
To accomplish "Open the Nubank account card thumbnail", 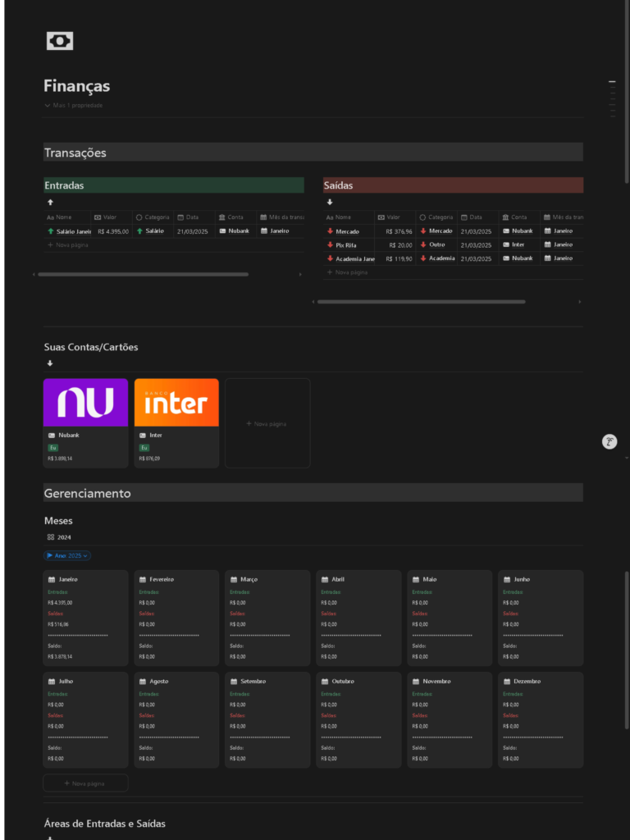I will tap(86, 403).
